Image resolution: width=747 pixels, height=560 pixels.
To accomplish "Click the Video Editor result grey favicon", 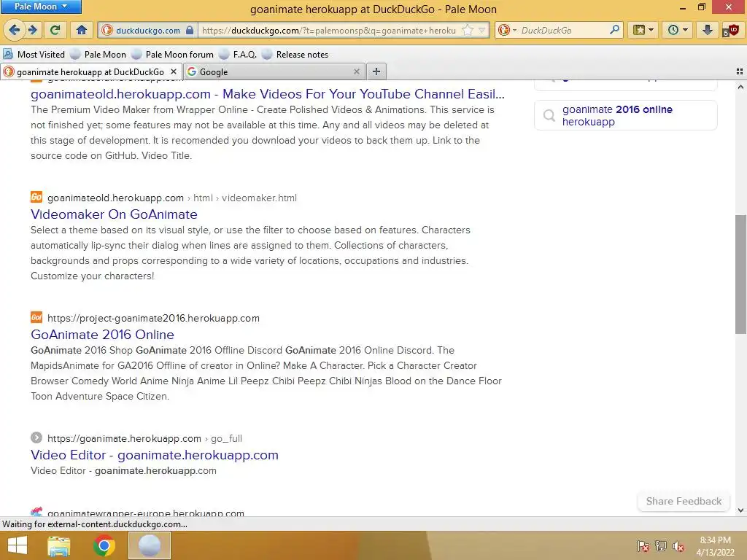I will (x=36, y=437).
